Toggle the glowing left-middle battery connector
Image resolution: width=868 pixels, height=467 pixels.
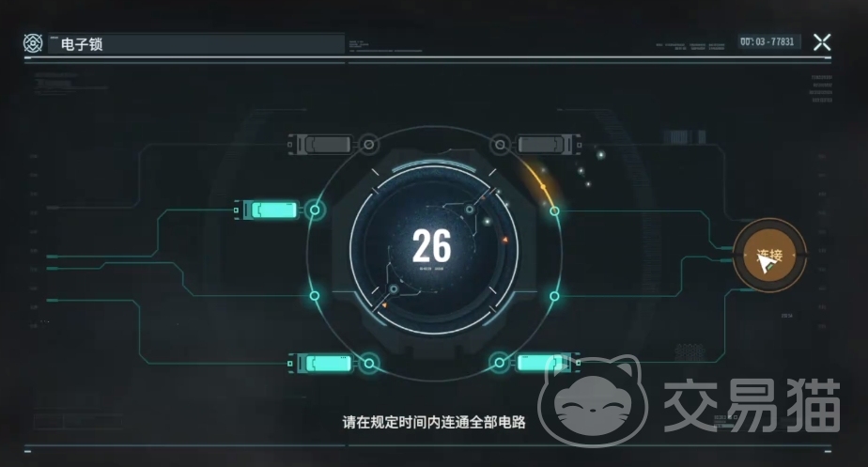267,210
